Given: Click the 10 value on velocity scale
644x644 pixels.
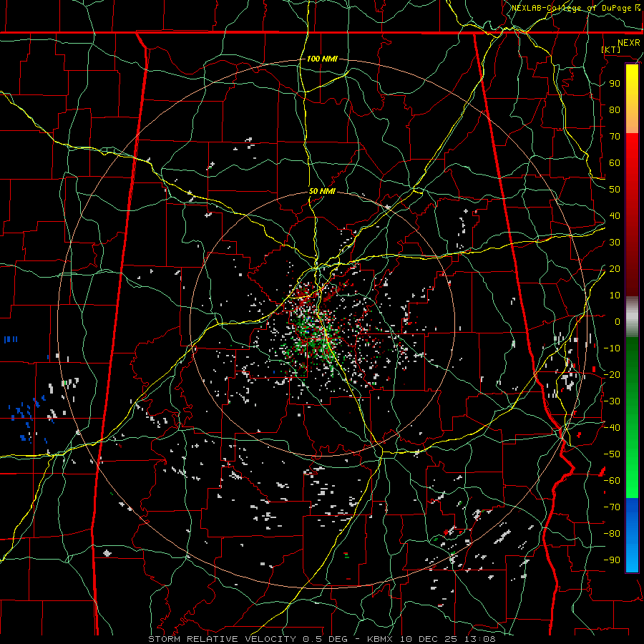Looking at the screenshot, I should pyautogui.click(x=615, y=296).
